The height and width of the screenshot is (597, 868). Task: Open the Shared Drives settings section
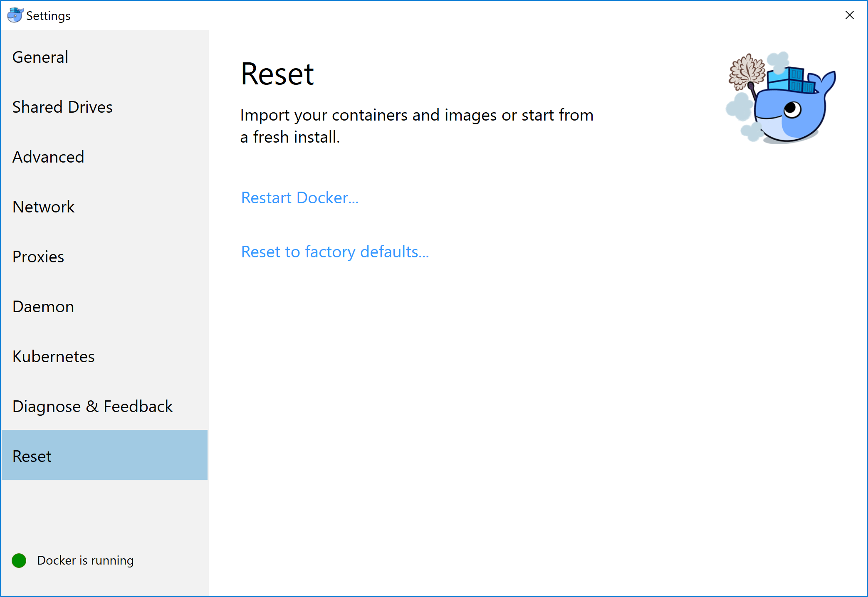tap(62, 107)
